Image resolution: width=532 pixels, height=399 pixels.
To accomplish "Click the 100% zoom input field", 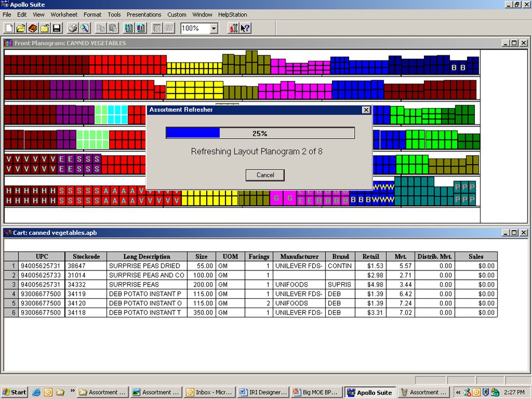I will click(x=195, y=28).
